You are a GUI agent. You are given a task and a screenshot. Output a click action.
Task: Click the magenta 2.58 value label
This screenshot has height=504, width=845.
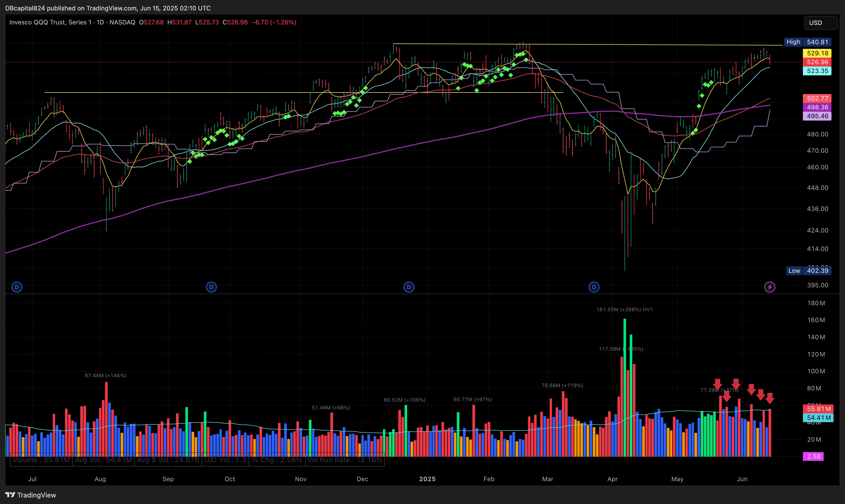(813, 456)
